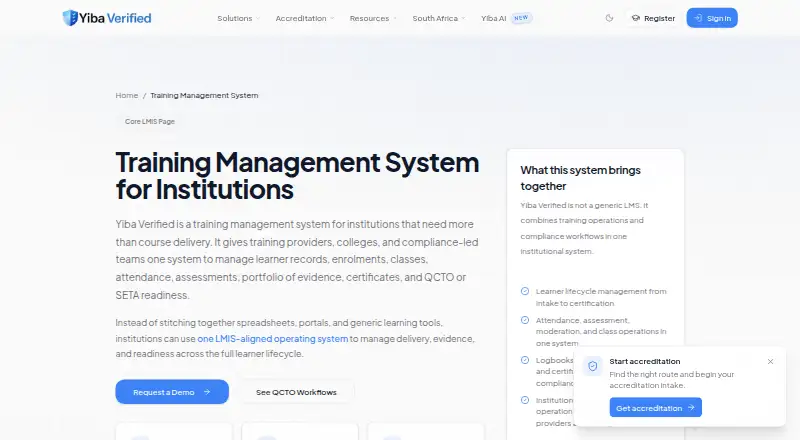Click the arrow icon on Get accreditation
Viewport: 800px width, 440px height.
pos(691,407)
